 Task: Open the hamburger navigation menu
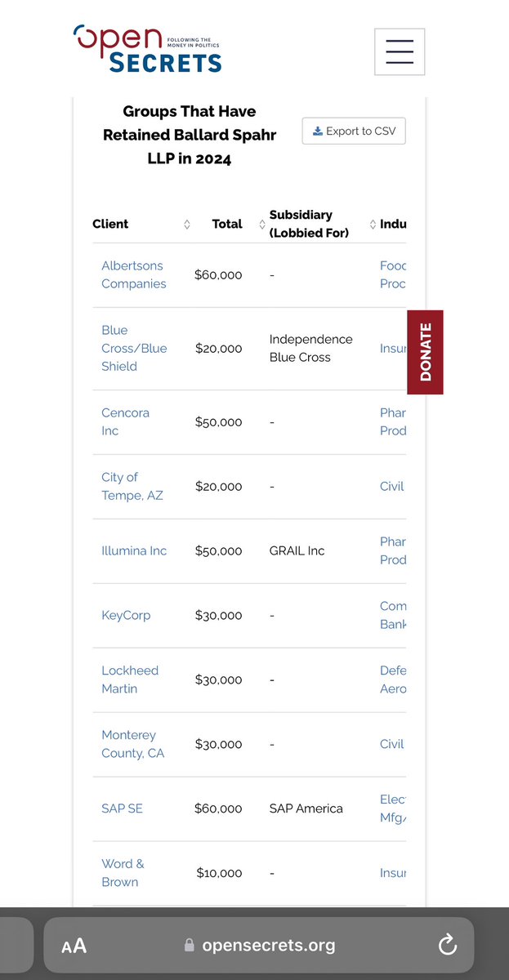[x=399, y=51]
